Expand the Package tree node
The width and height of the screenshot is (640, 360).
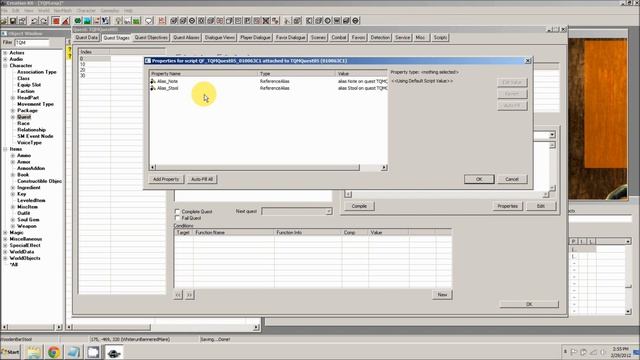13,111
